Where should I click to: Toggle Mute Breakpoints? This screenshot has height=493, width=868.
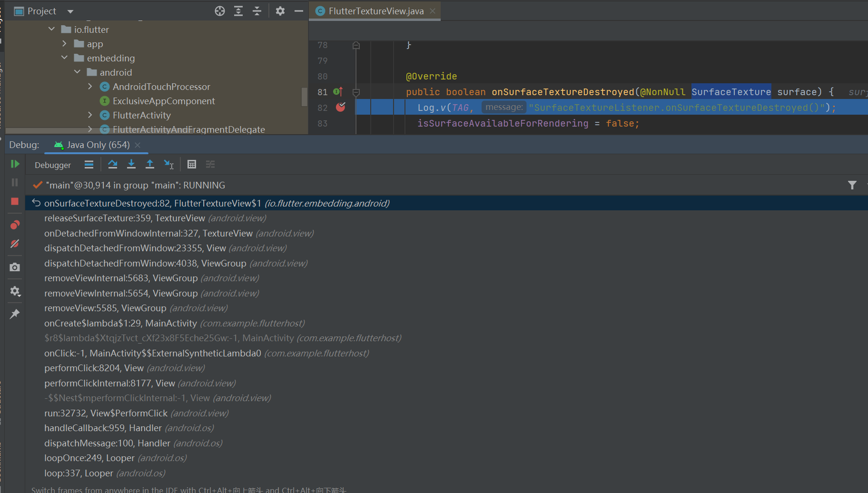(x=15, y=244)
